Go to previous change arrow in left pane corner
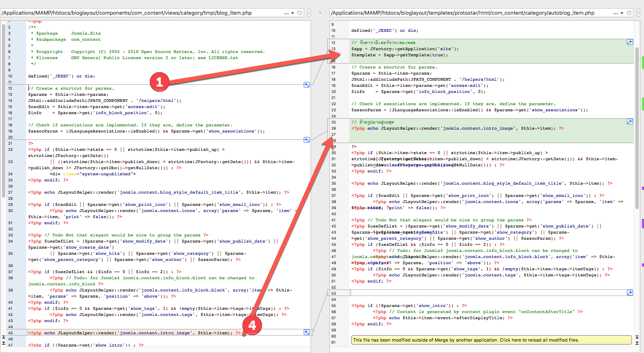644x353 pixels. click(4, 338)
